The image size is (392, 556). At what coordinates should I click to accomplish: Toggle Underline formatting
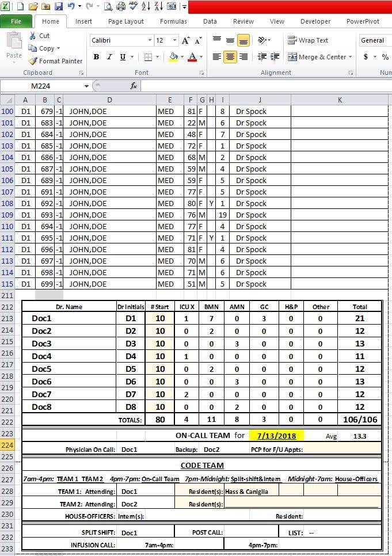click(123, 57)
